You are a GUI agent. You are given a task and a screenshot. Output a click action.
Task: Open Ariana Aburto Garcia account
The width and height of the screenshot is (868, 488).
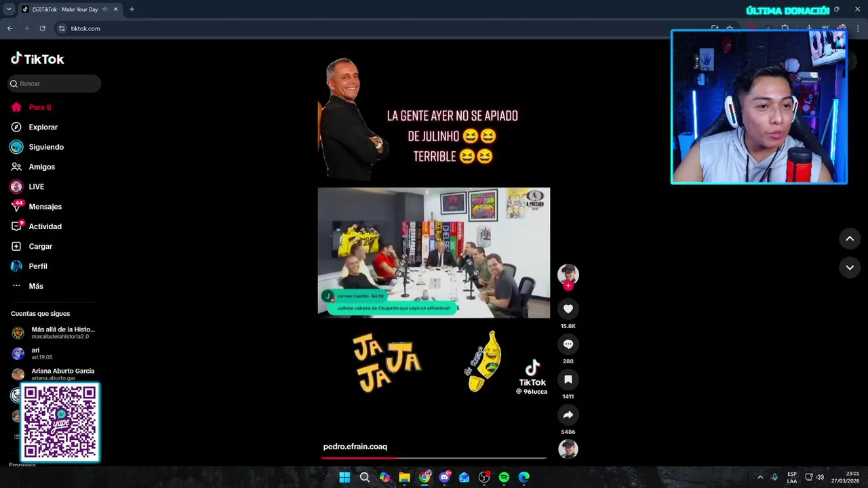point(54,373)
